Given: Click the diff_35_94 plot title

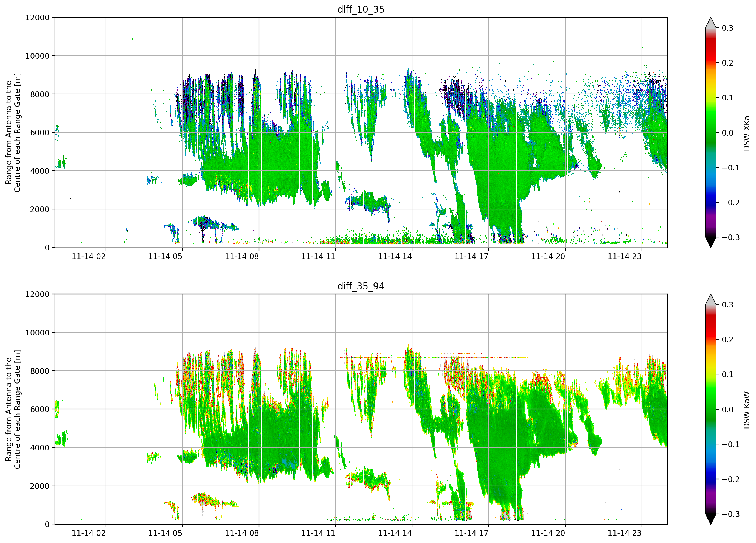Looking at the screenshot, I should (361, 286).
